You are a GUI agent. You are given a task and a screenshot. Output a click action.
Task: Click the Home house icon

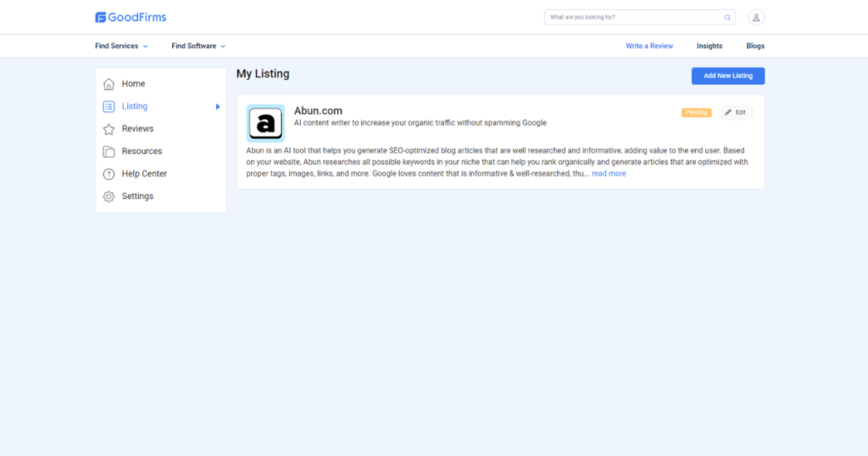click(x=109, y=84)
